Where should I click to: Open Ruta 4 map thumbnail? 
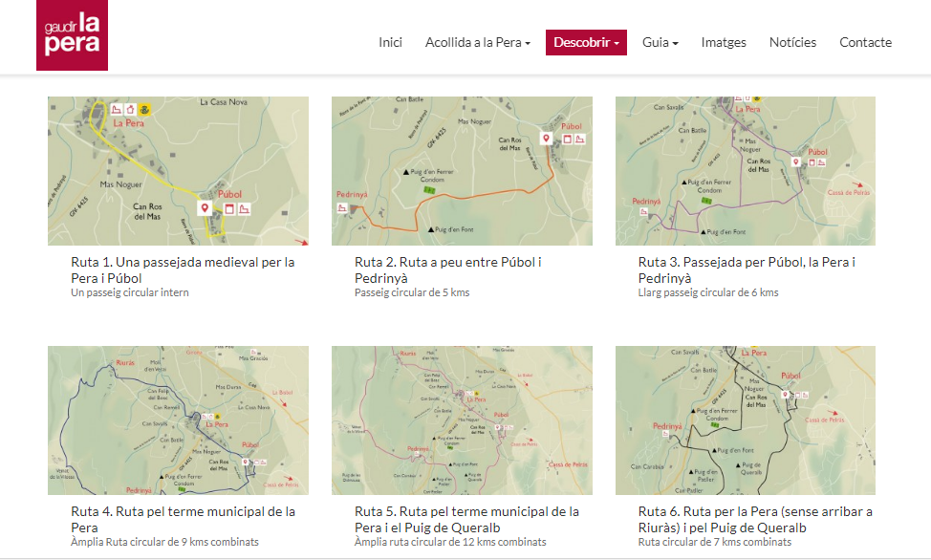point(178,420)
